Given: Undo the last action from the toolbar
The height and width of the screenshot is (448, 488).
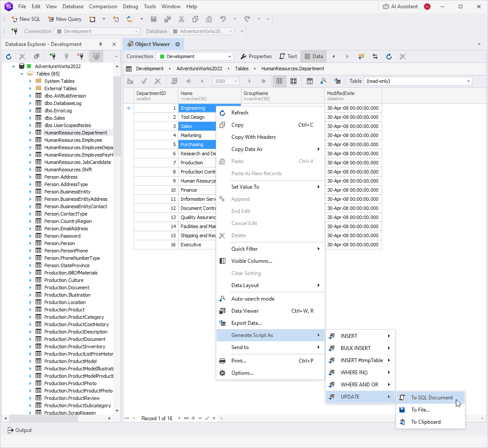Looking at the screenshot, I should click(x=223, y=19).
